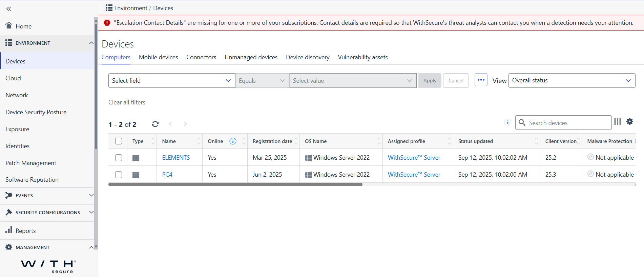Open Software Reputation in sidebar

tap(32, 180)
